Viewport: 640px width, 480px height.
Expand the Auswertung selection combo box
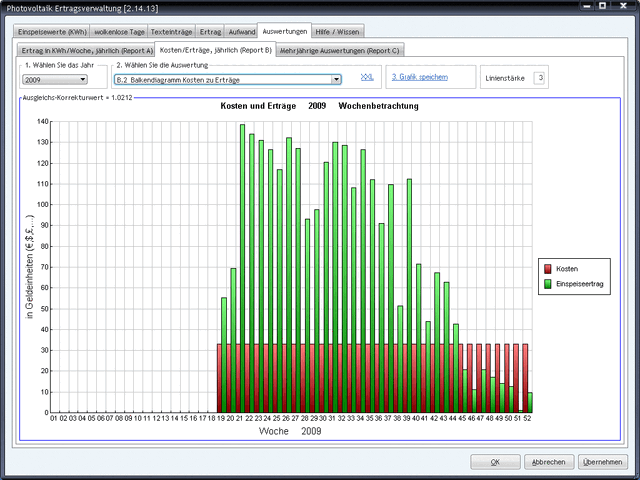pos(228,80)
